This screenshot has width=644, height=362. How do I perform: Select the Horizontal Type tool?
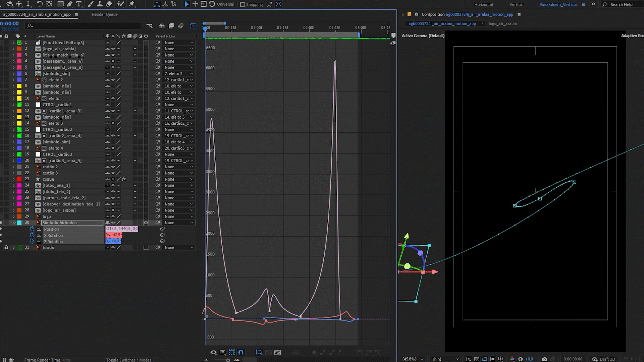tap(79, 4)
